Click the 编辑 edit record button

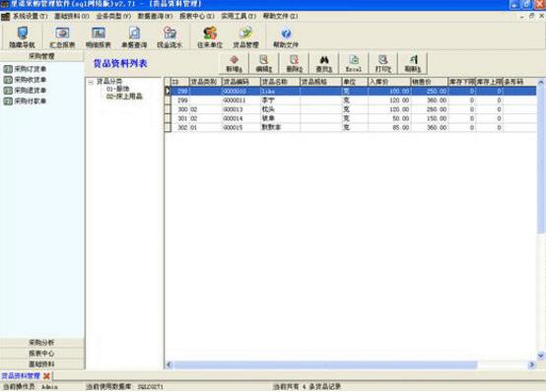264,63
